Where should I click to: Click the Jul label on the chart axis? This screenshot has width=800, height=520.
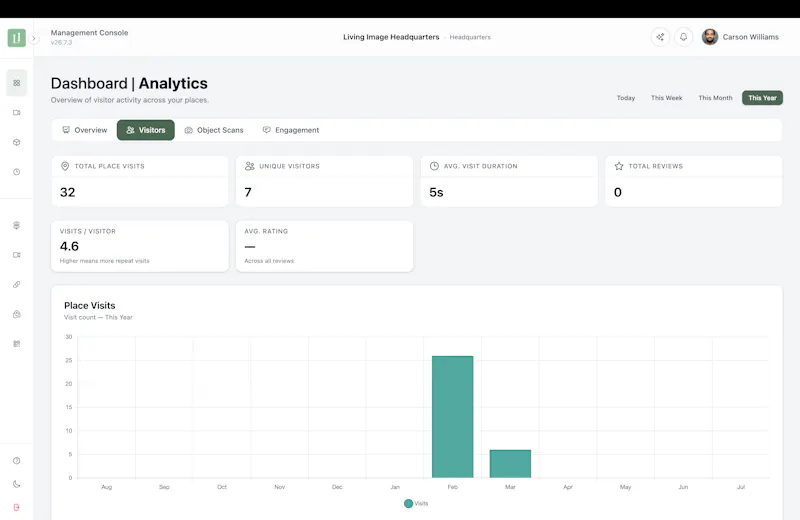(x=741, y=487)
